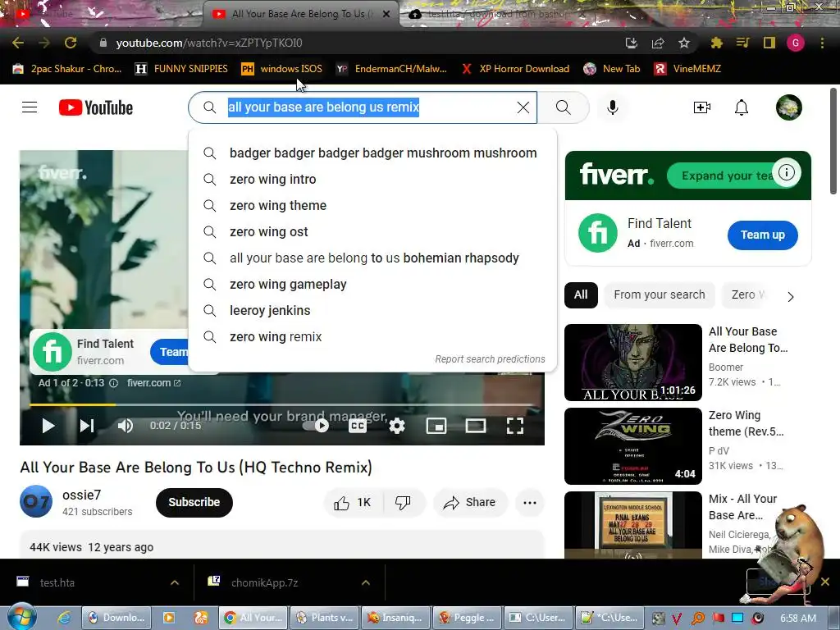Open more actions three-dot menu under video

[530, 503]
